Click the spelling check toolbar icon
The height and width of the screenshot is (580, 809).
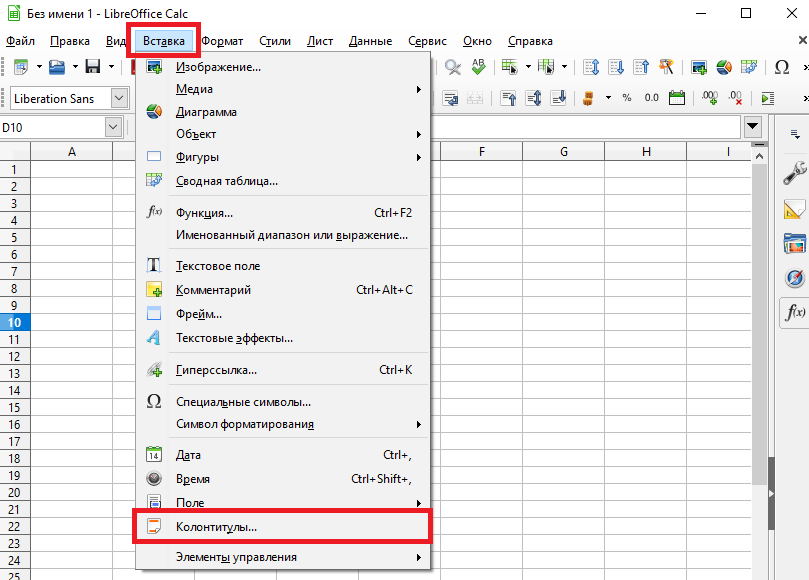click(479, 67)
